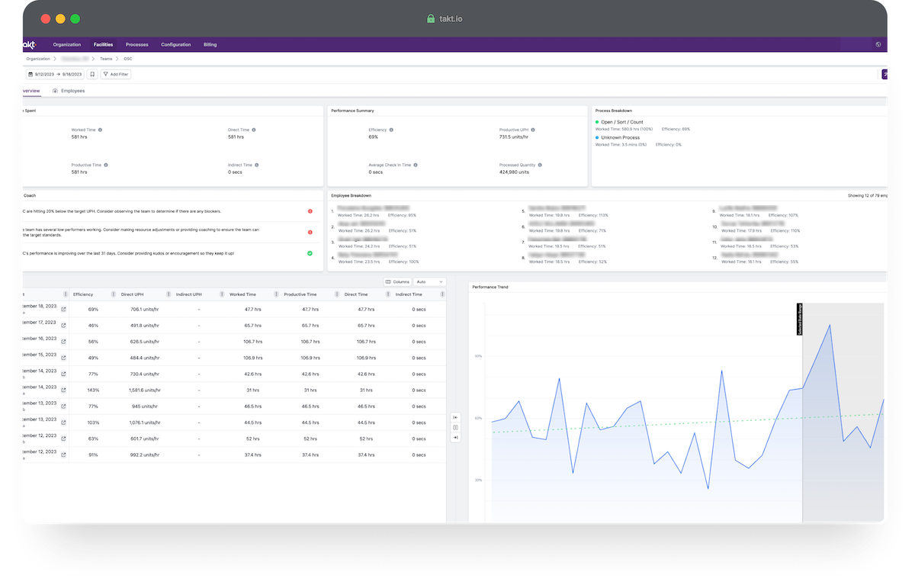This screenshot has height=588, width=915.
Task: Open the Auto sizing dropdown
Action: (429, 281)
